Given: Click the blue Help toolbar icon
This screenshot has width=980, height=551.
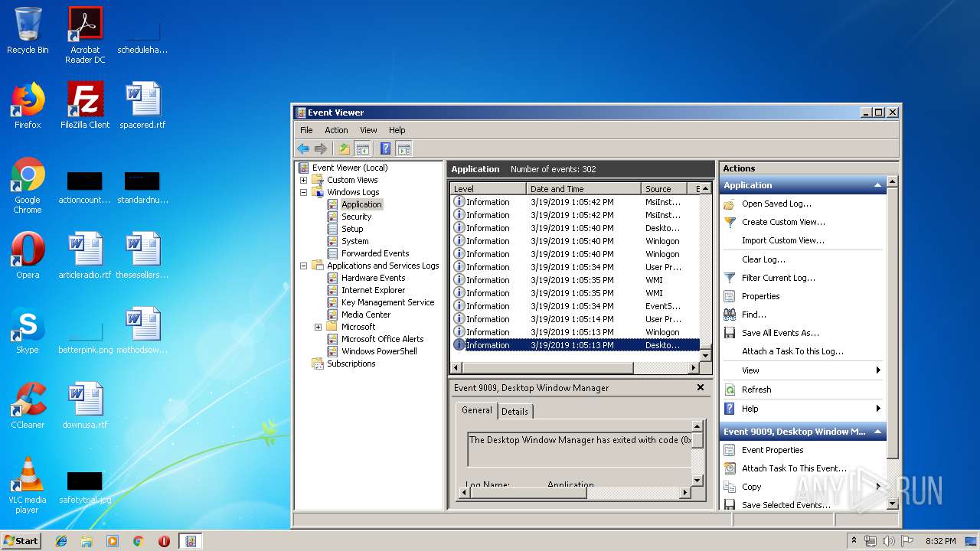Looking at the screenshot, I should pyautogui.click(x=386, y=148).
